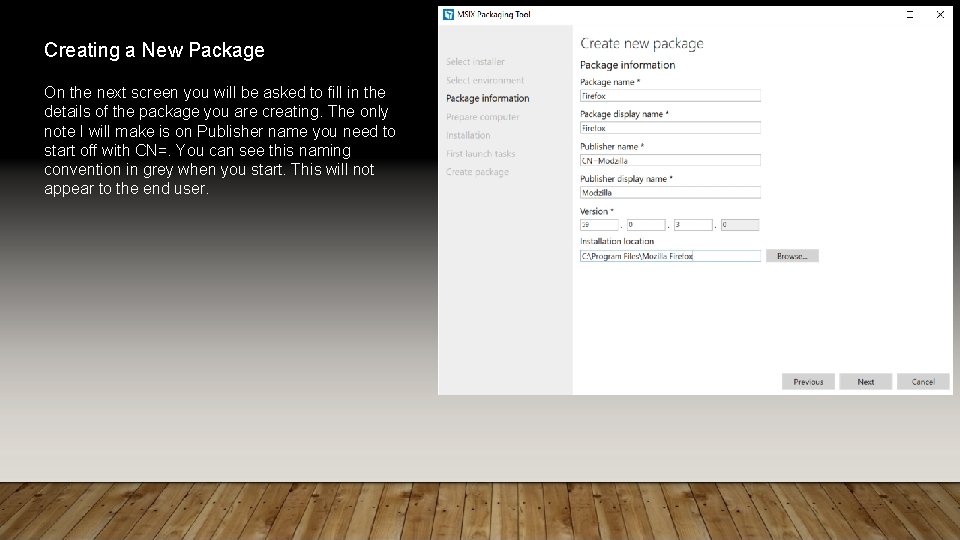960x540 pixels.
Task: Minimize the MSIX Packaging Tool window
Action: click(x=910, y=15)
